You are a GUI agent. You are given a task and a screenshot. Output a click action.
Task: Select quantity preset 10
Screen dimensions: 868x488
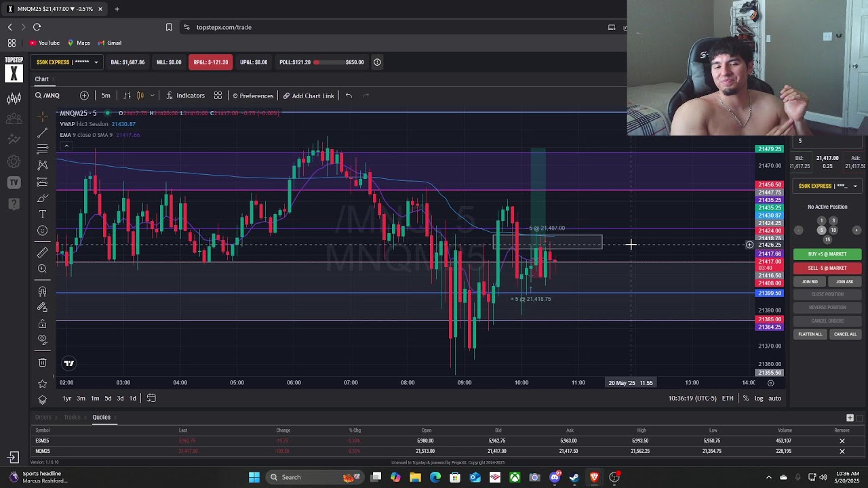pos(833,230)
